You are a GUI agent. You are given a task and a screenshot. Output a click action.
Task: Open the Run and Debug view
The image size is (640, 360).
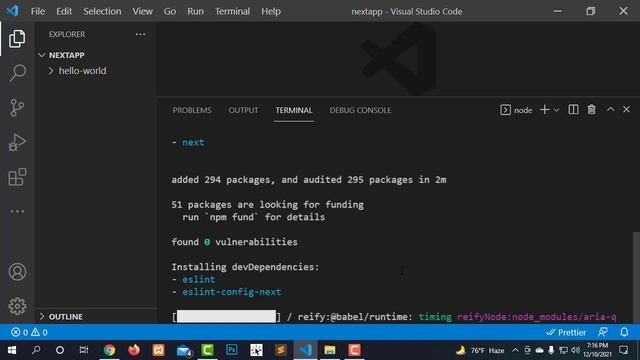(x=17, y=142)
